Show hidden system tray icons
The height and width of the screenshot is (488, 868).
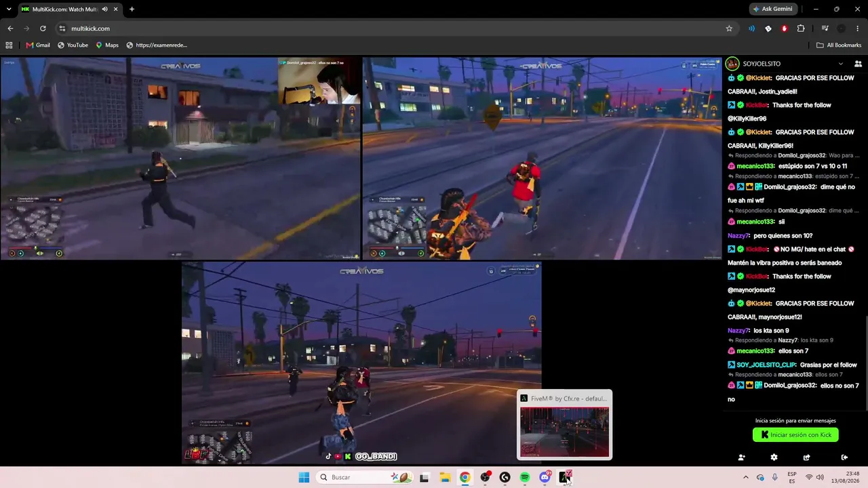[746, 477]
